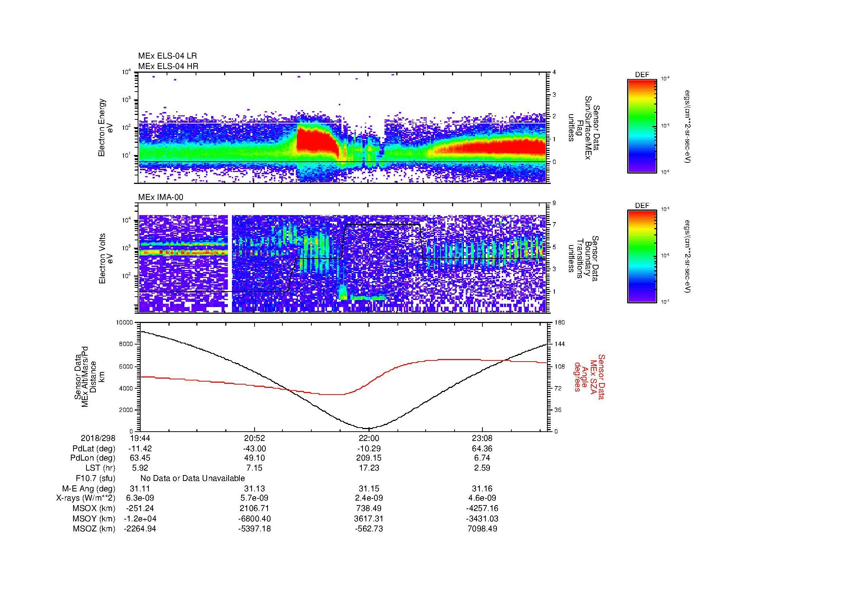Select the 'MEx IMA-00' panel title

161,197
